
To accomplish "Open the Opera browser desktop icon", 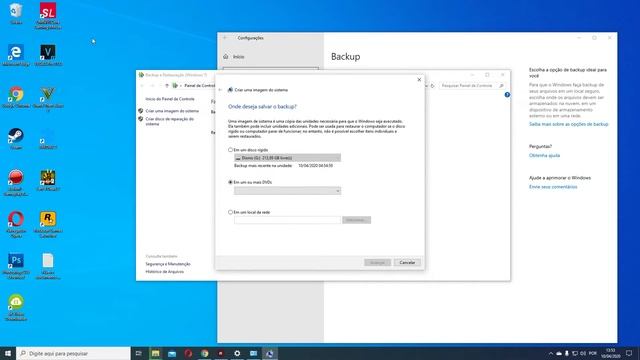I will 16,224.
